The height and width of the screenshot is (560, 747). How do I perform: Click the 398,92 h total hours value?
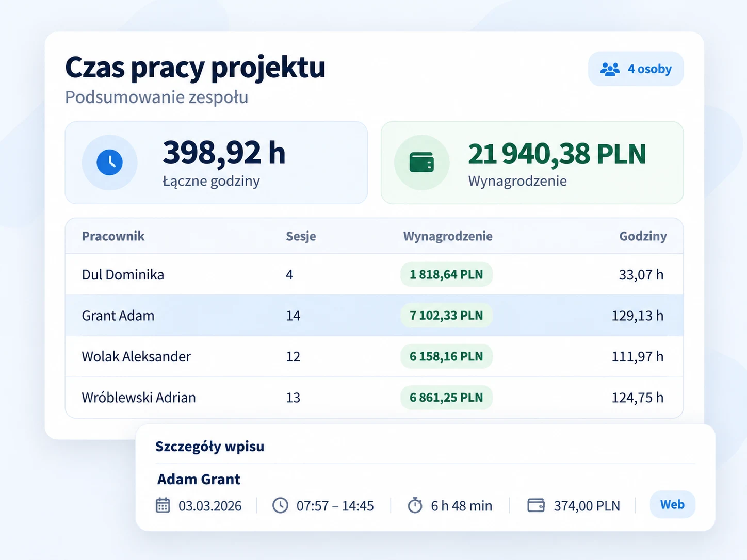pos(224,153)
